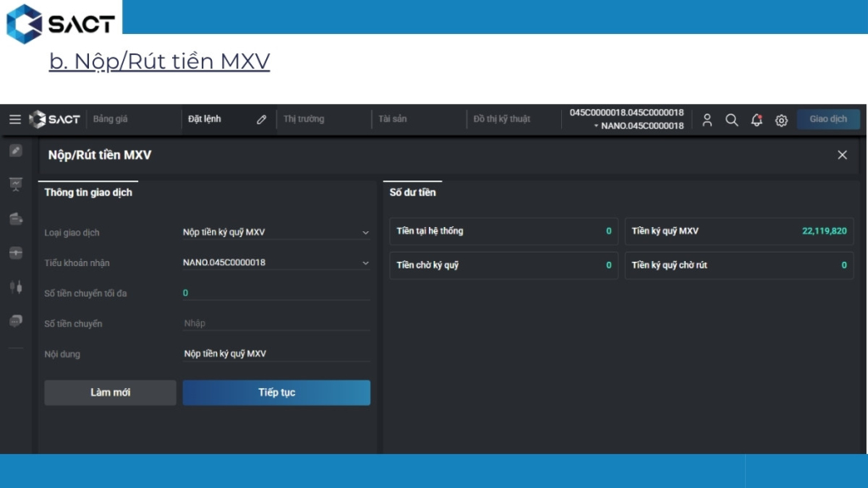868x488 pixels.
Task: Click the 'Tiền tại hệ thống' label
Action: tap(430, 231)
